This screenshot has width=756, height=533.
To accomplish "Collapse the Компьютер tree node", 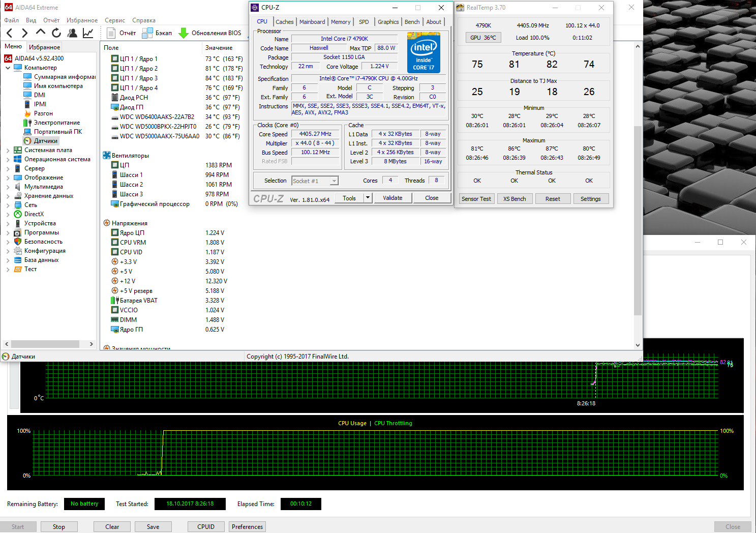I will pos(8,68).
